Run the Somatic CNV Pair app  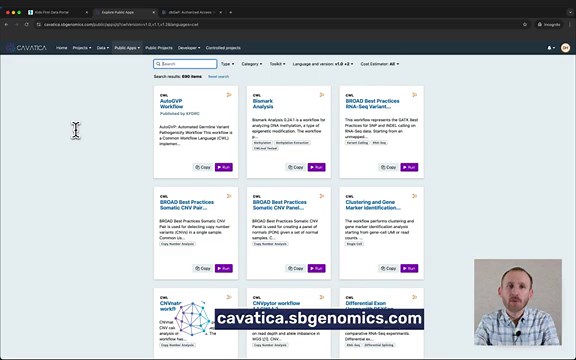[x=224, y=268]
